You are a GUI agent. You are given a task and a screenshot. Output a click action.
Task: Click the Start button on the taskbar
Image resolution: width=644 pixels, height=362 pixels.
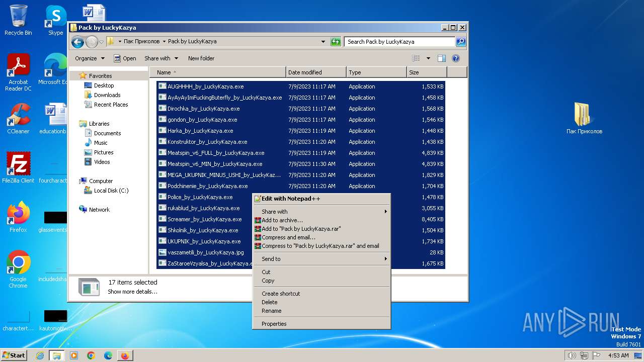tap(14, 355)
